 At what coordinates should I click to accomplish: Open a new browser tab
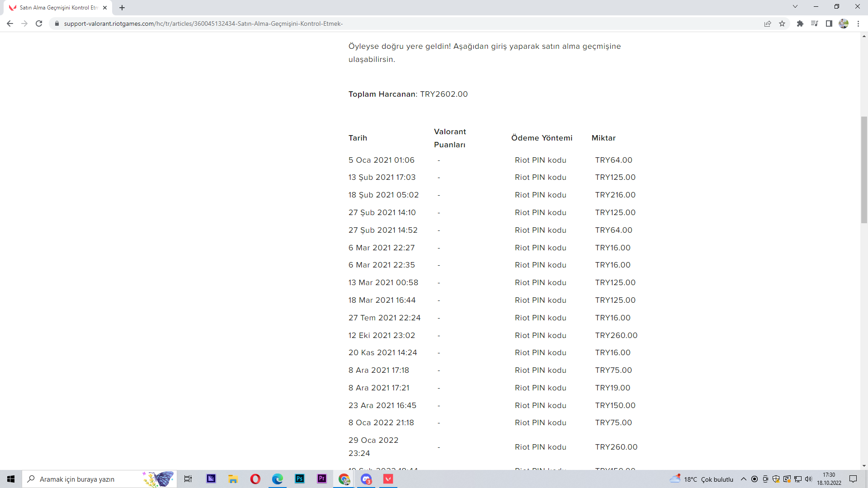tap(122, 8)
